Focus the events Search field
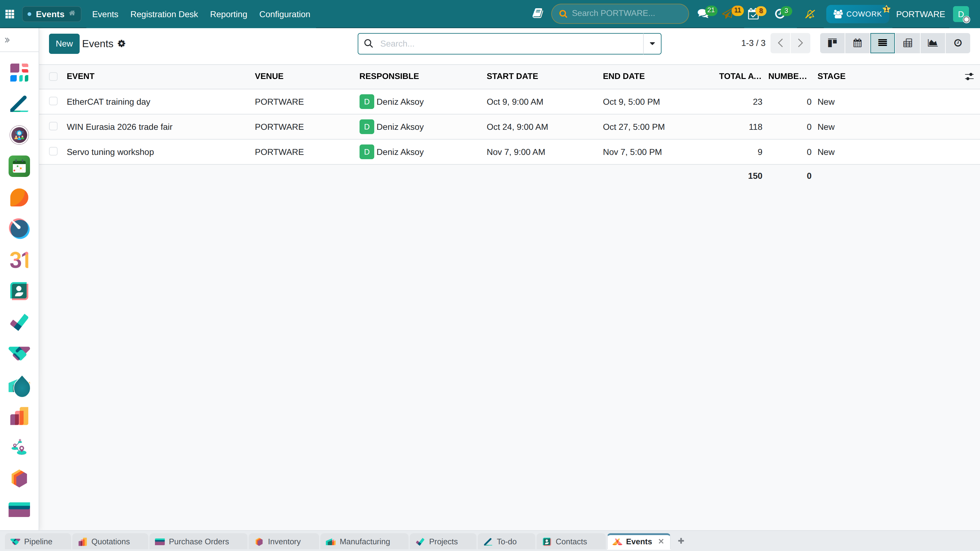The height and width of the screenshot is (551, 980). (x=510, y=44)
